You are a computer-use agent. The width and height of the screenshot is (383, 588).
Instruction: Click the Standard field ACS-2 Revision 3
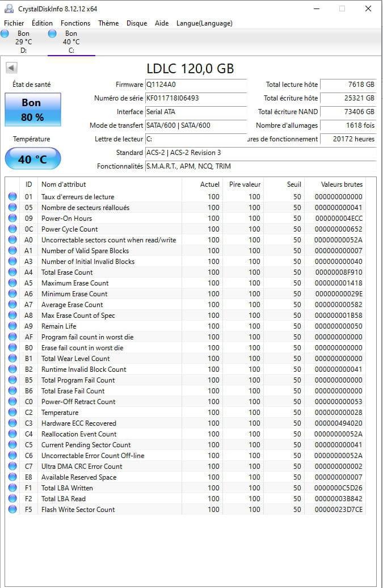(x=261, y=153)
